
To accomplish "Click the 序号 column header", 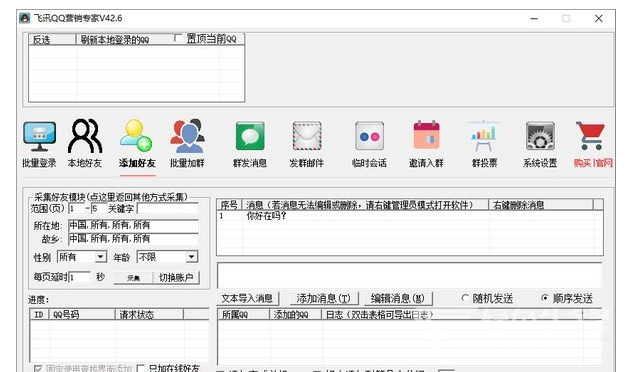I will (230, 205).
